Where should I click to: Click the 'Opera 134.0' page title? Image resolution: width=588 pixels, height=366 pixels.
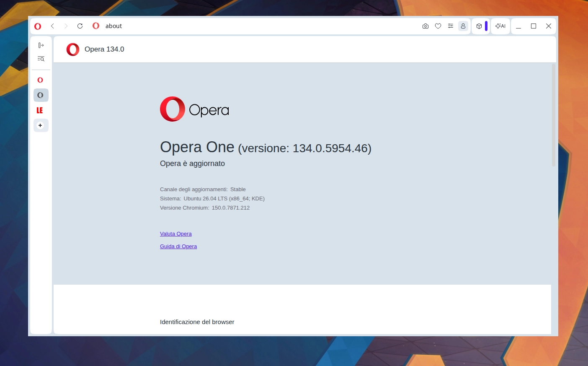click(x=104, y=49)
